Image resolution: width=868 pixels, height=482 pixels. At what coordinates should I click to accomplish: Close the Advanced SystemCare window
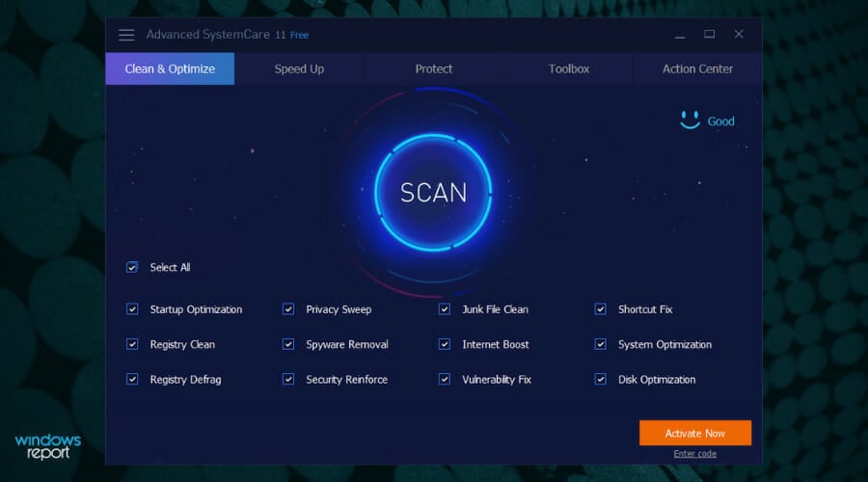tap(739, 35)
